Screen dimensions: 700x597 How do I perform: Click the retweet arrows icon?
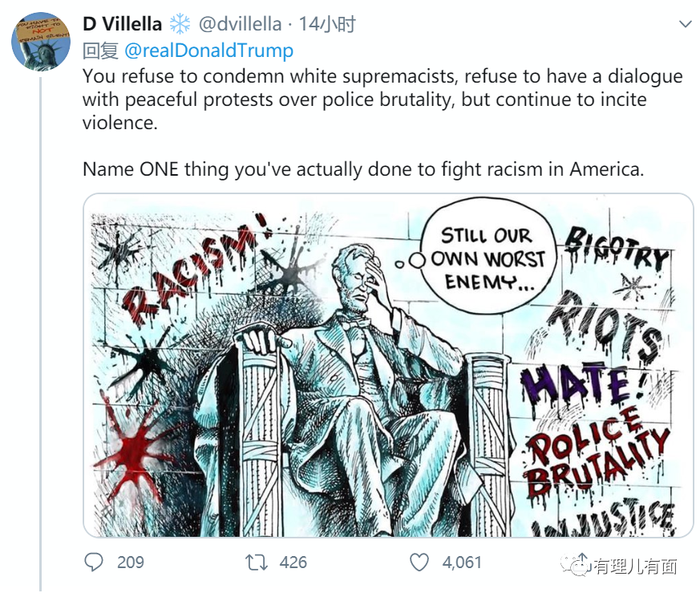point(257,562)
